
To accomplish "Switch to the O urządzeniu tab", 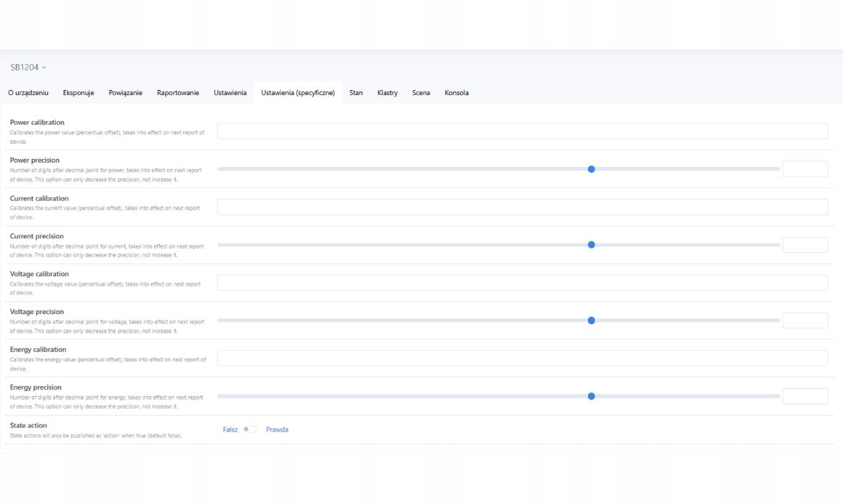I will [28, 93].
